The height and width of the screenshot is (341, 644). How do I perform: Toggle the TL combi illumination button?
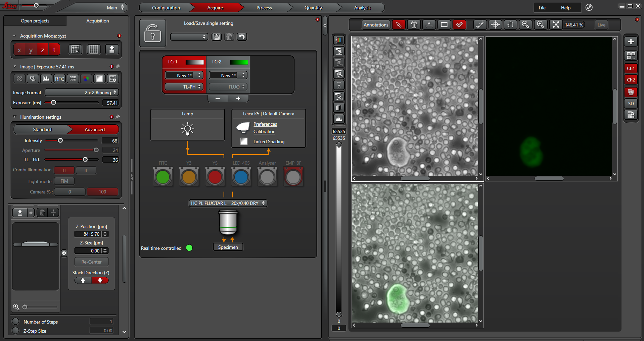(x=64, y=170)
